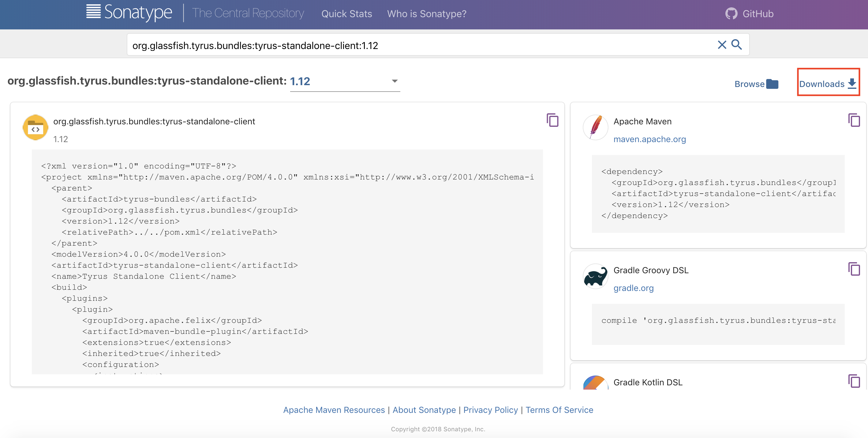
Task: Click the Gradle elephant icon
Action: pyautogui.click(x=595, y=276)
